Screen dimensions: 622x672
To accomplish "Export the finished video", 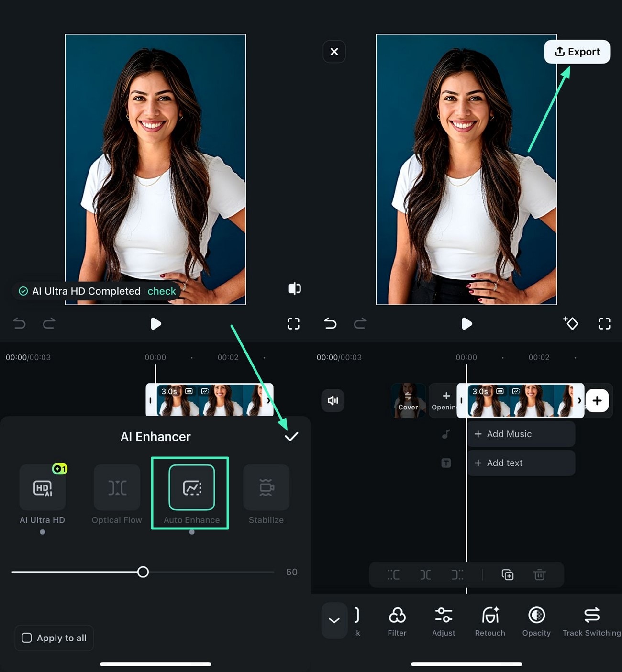I will coord(577,52).
